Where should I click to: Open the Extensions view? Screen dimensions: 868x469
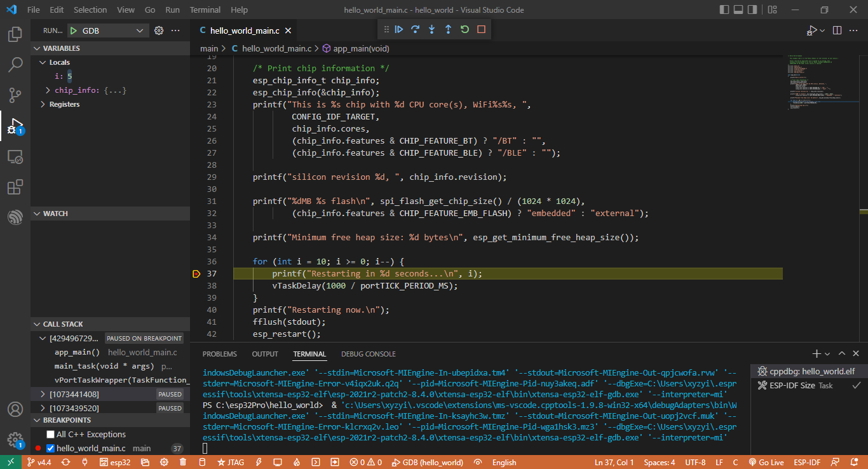tap(15, 187)
